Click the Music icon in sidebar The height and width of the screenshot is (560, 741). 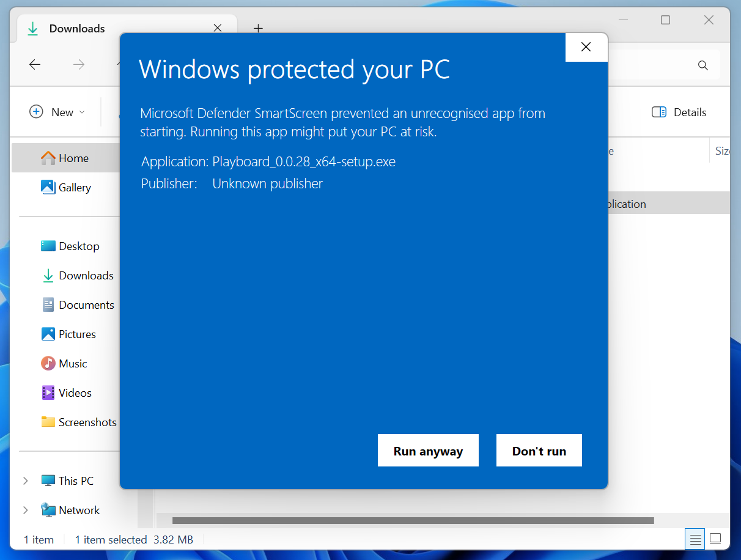click(x=48, y=364)
